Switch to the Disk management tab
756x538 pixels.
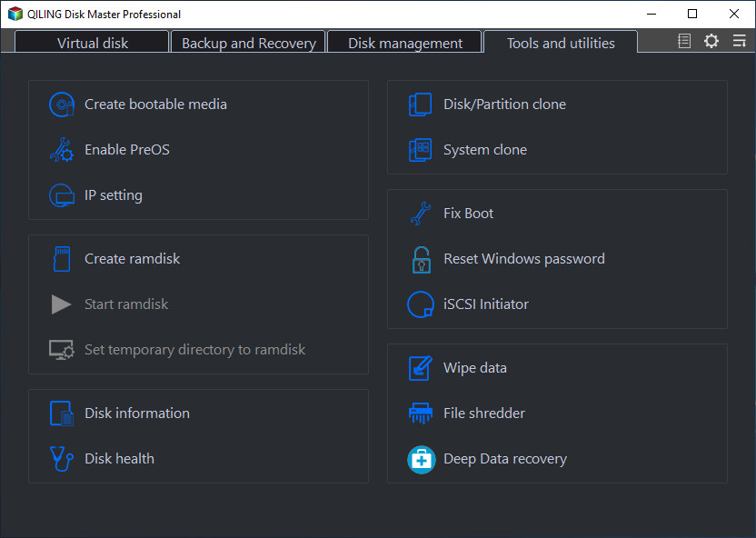tap(405, 43)
